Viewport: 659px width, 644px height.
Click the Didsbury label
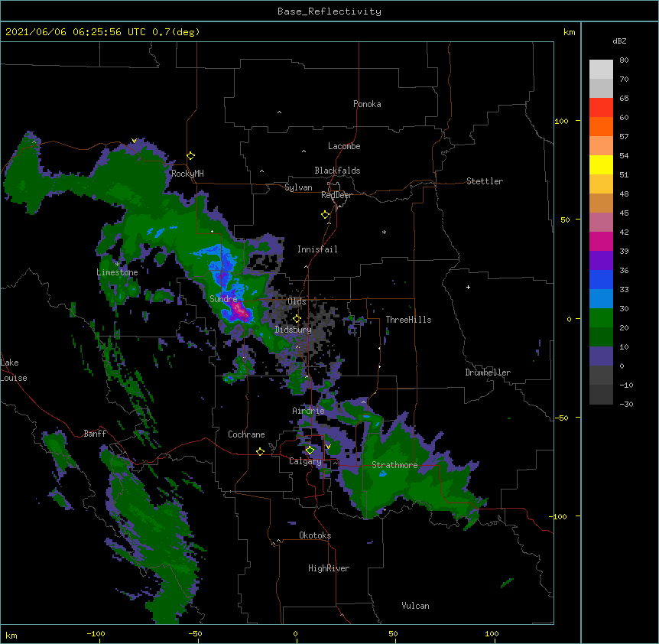click(x=293, y=330)
